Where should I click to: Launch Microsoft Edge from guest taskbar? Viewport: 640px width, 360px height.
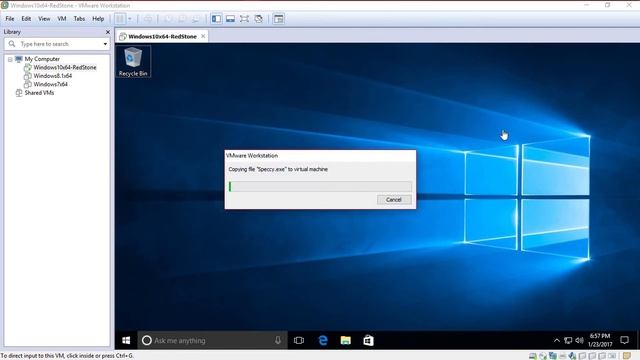323,340
